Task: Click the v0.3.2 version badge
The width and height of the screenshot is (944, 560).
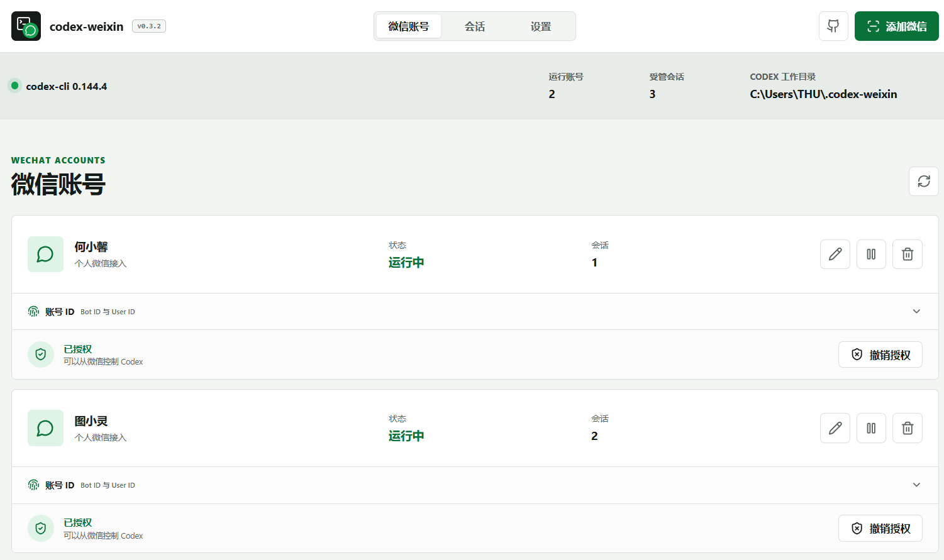Action: point(149,26)
